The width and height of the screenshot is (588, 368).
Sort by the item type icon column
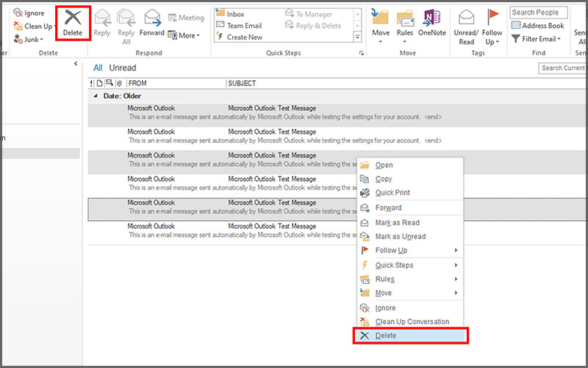[99, 83]
